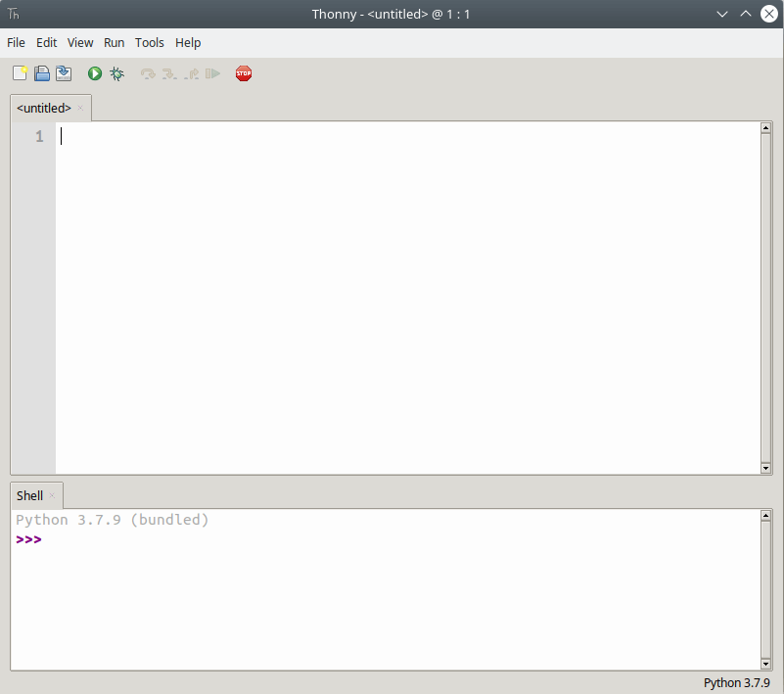Open the Run menu

click(x=114, y=42)
